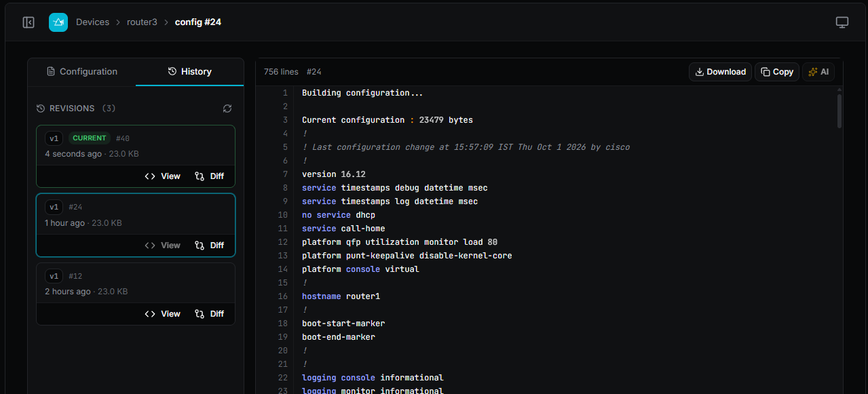The width and height of the screenshot is (868, 394).
Task: Open the Configuration tab
Action: (x=81, y=71)
